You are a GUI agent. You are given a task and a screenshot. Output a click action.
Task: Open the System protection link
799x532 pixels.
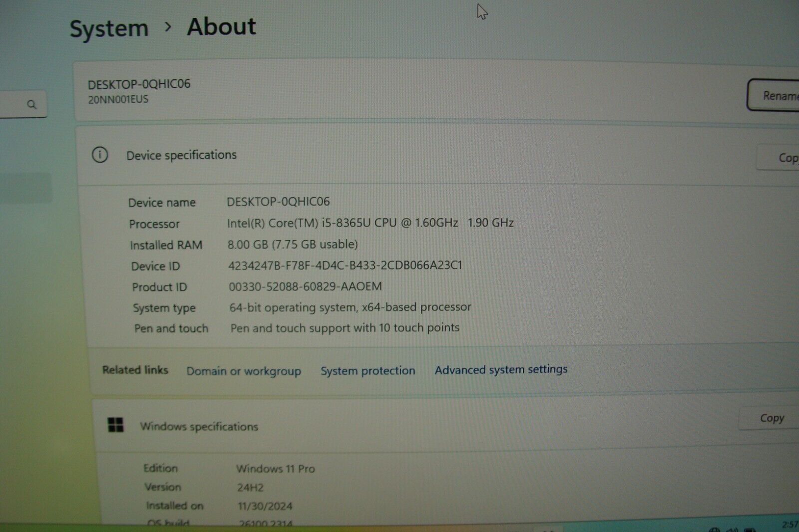(x=368, y=371)
